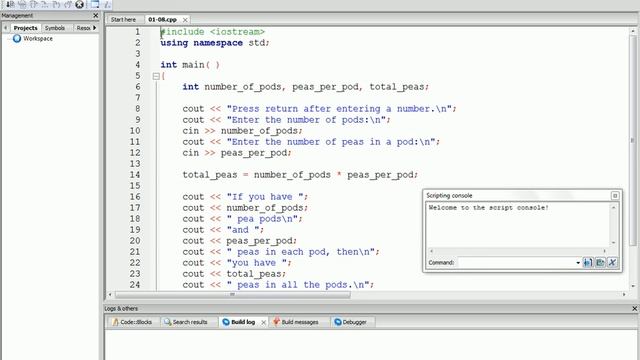This screenshot has height=360, width=640.
Task: Open the Symbols management tab
Action: click(x=55, y=28)
